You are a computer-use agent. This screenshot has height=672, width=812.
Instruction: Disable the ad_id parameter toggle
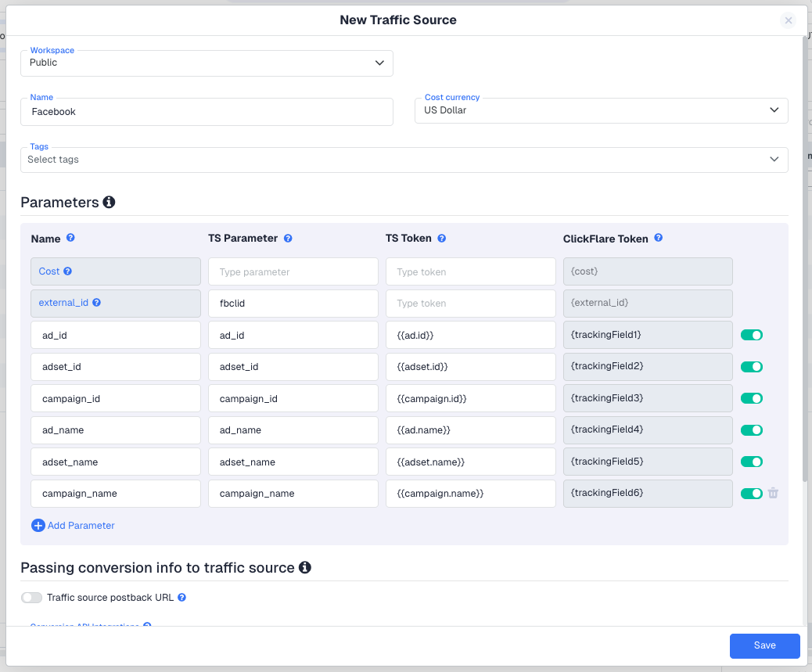point(751,336)
